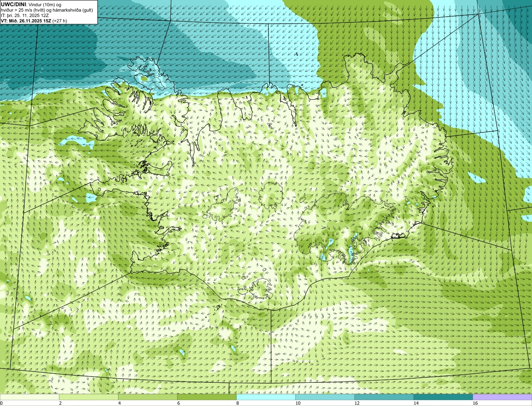Click the legend value label "16"
Viewport: 532px width, 406px height.
475,403
